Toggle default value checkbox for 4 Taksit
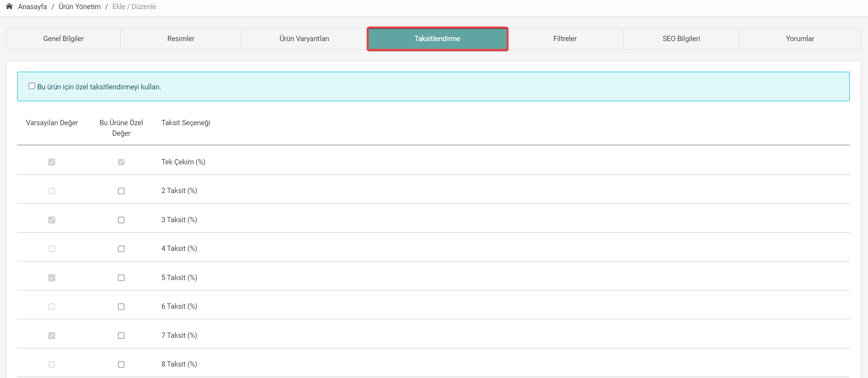The width and height of the screenshot is (868, 378). coord(52,249)
